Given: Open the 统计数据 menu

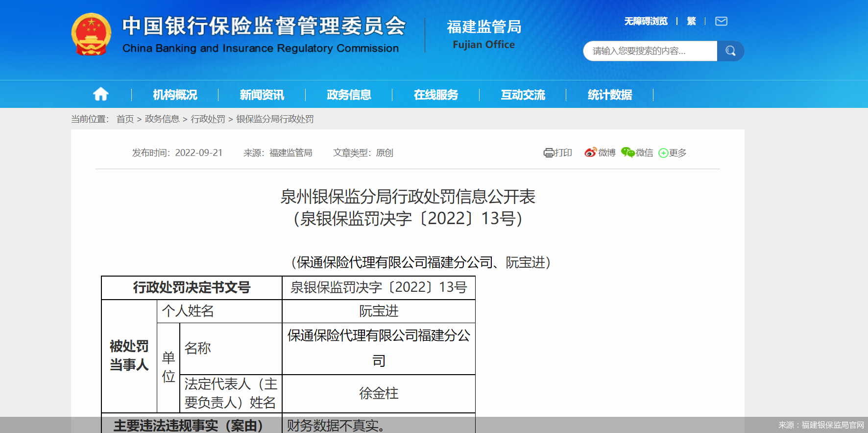Looking at the screenshot, I should click(610, 95).
